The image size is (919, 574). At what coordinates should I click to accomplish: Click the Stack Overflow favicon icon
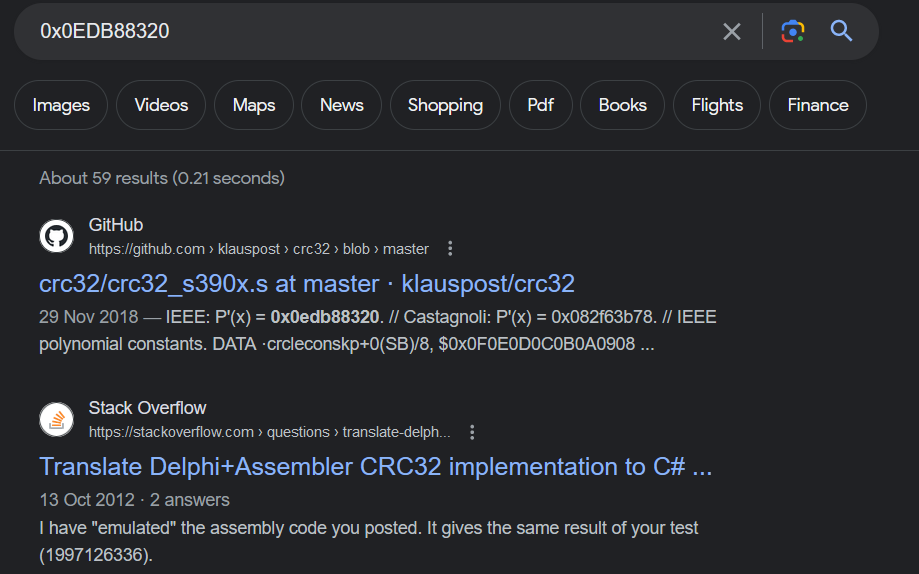click(57, 420)
